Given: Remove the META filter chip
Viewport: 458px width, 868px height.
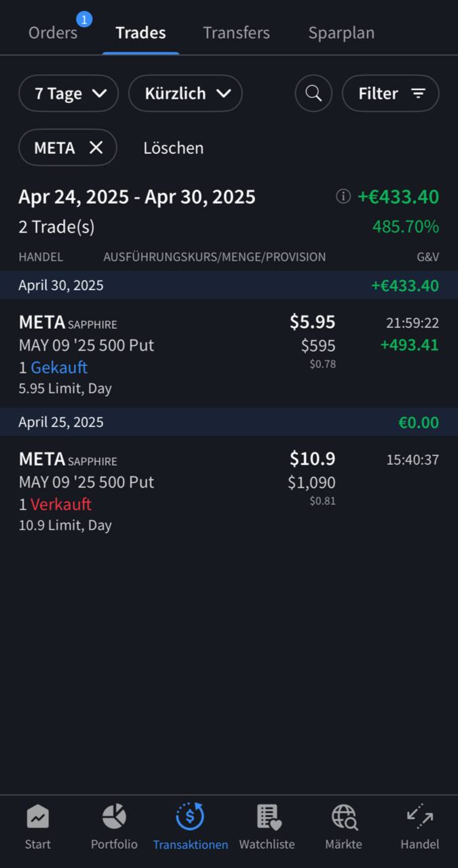Looking at the screenshot, I should [96, 148].
